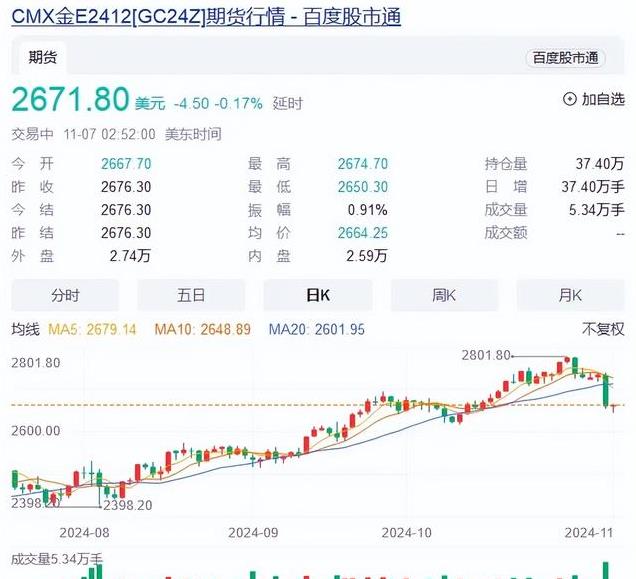Image resolution: width=636 pixels, height=579 pixels.
Task: Click the 交易中 trading status
Action: (32, 134)
